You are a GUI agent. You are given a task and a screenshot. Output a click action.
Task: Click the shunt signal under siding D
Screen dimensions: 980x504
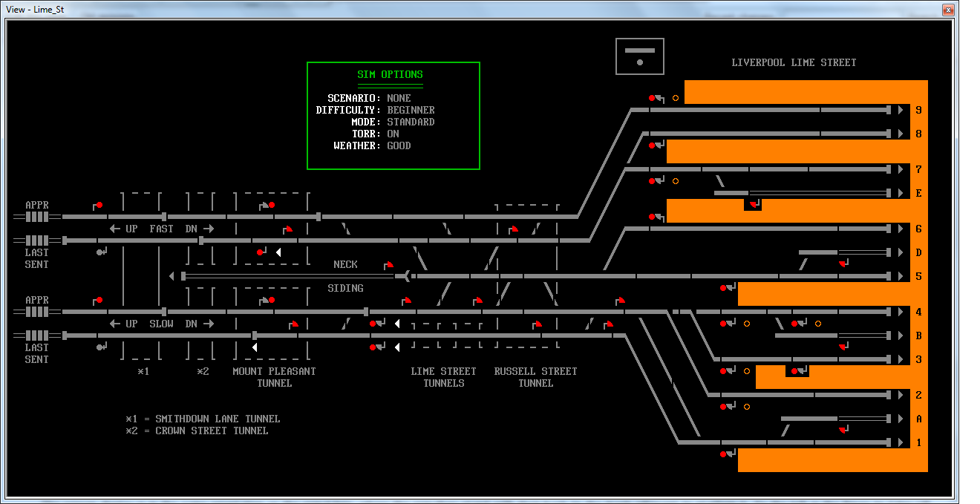click(843, 264)
